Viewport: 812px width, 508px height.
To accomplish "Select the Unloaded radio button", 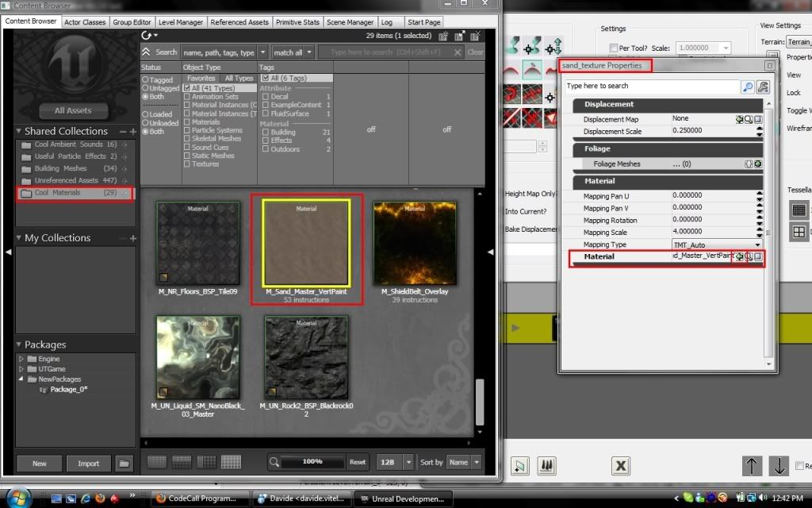I will click(x=145, y=123).
